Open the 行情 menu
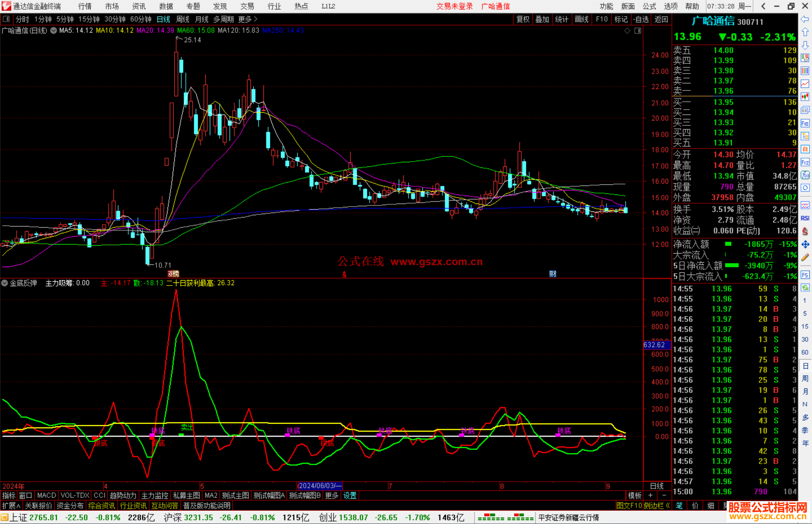 pos(85,6)
